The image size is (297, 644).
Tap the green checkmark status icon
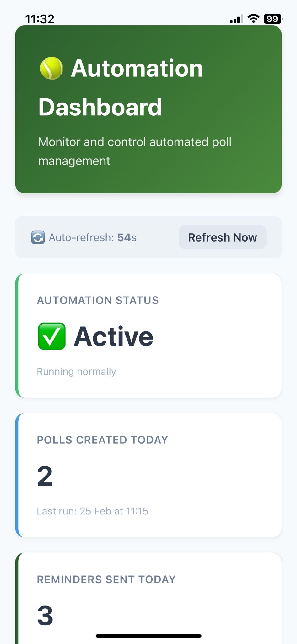(x=52, y=336)
